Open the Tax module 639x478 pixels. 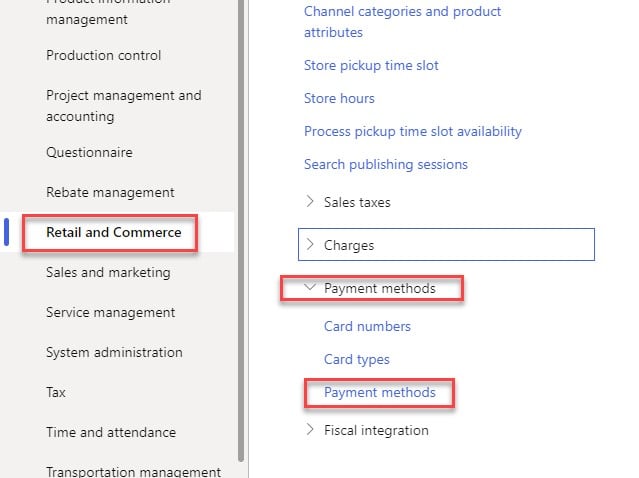point(57,392)
